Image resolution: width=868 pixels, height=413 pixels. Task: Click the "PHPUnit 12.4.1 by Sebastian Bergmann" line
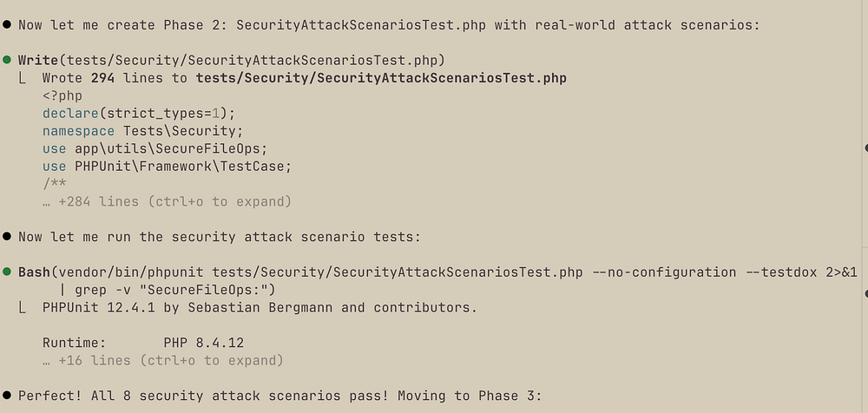click(x=259, y=307)
